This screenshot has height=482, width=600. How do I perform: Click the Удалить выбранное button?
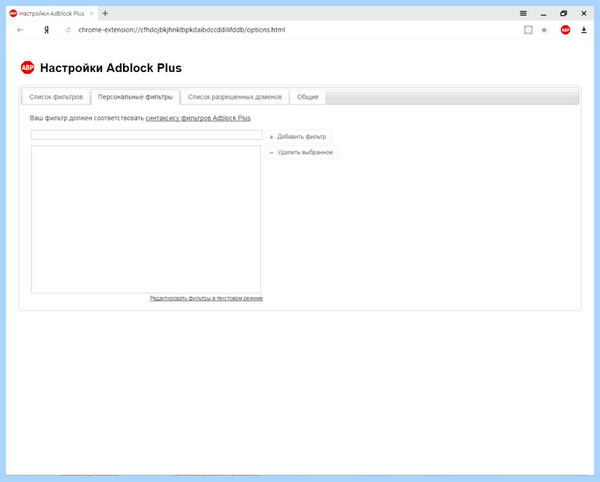click(x=302, y=152)
